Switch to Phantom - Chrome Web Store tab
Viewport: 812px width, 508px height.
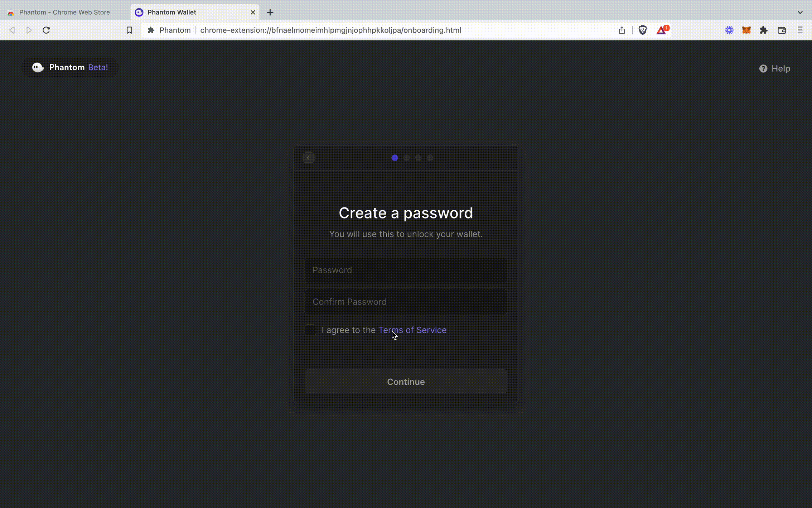(64, 12)
